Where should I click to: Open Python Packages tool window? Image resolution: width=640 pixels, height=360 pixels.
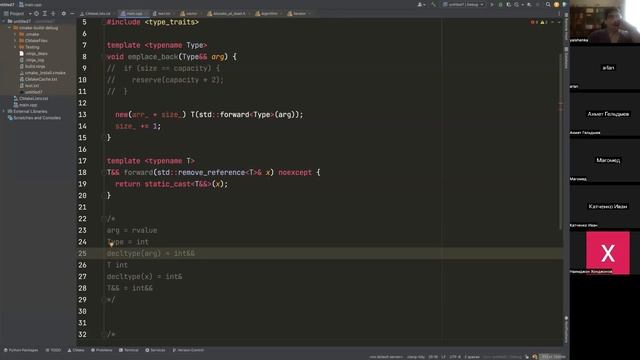pos(21,350)
